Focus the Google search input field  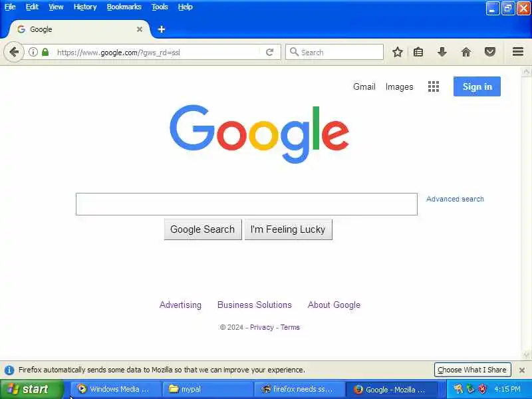tap(246, 204)
